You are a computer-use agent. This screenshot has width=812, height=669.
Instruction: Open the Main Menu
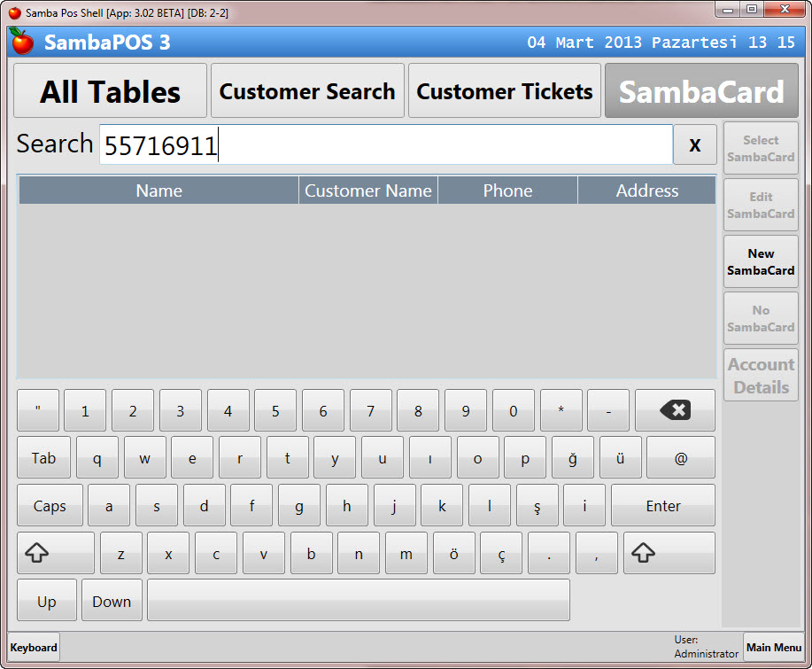(x=774, y=648)
